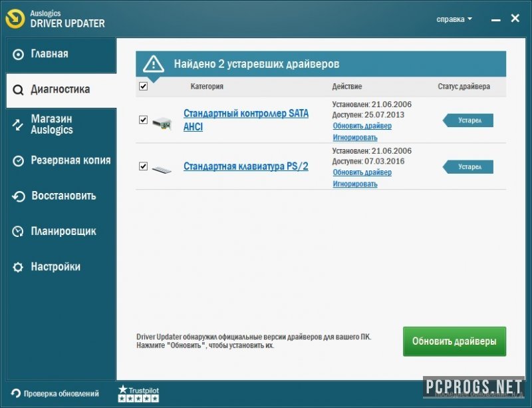Click the Действие column header
Image resolution: width=532 pixels, height=408 pixels.
click(x=346, y=87)
